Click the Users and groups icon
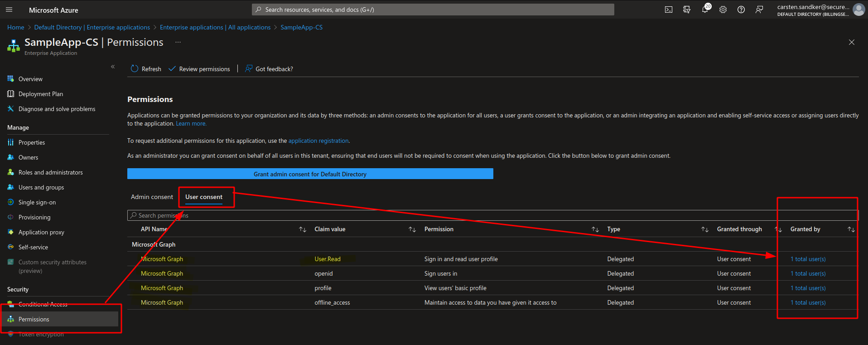This screenshot has width=868, height=345. pos(11,187)
